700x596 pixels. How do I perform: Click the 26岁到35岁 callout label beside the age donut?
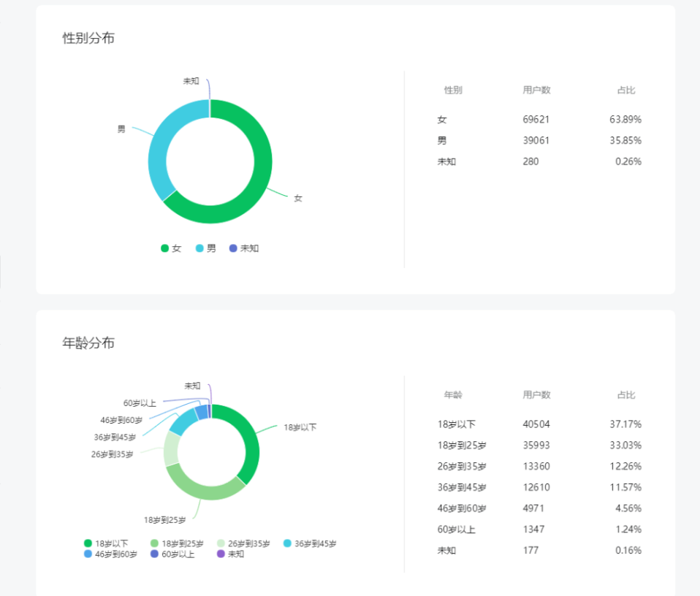point(112,454)
